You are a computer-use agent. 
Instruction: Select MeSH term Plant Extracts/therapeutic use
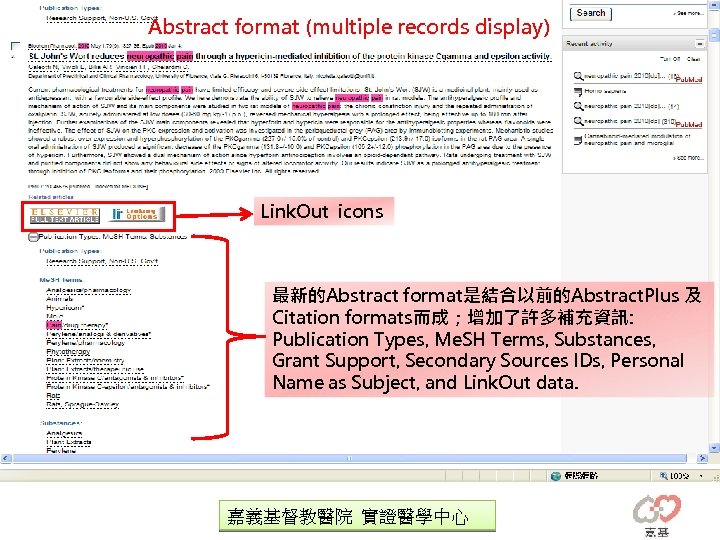(95, 369)
